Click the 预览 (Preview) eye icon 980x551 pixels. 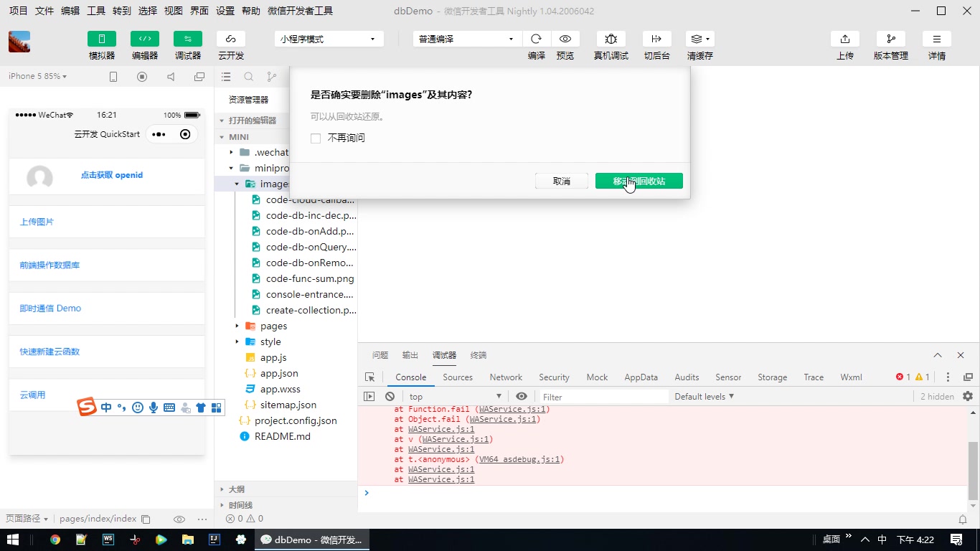[565, 39]
